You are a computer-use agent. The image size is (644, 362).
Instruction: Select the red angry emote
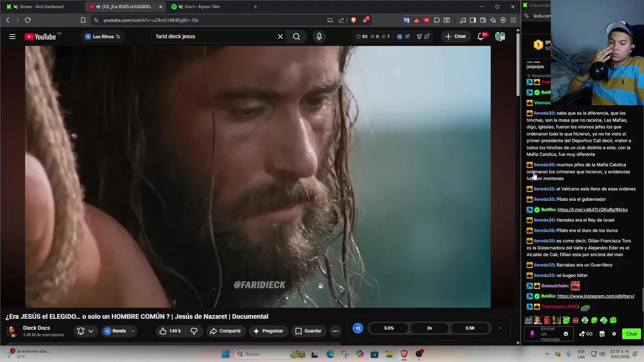[x=576, y=320]
